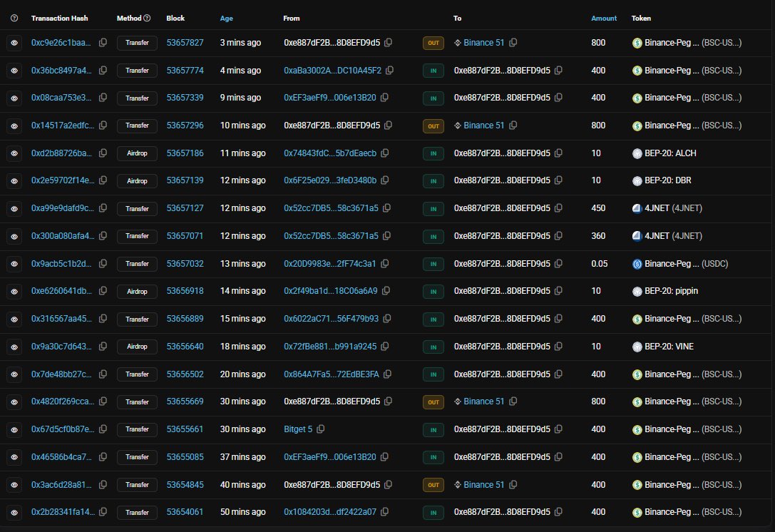Open BEP-20: DBR token
The width and height of the screenshot is (775, 532).
click(668, 180)
